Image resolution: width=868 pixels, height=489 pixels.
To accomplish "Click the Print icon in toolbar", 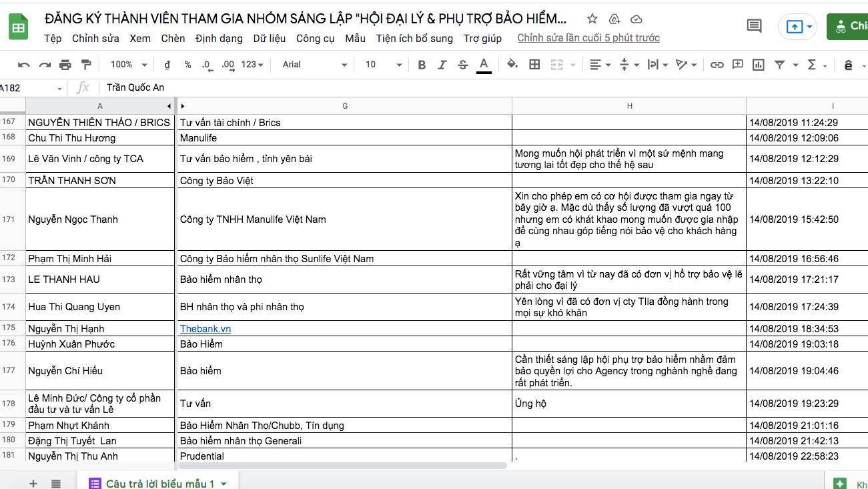I will pyautogui.click(x=65, y=65).
